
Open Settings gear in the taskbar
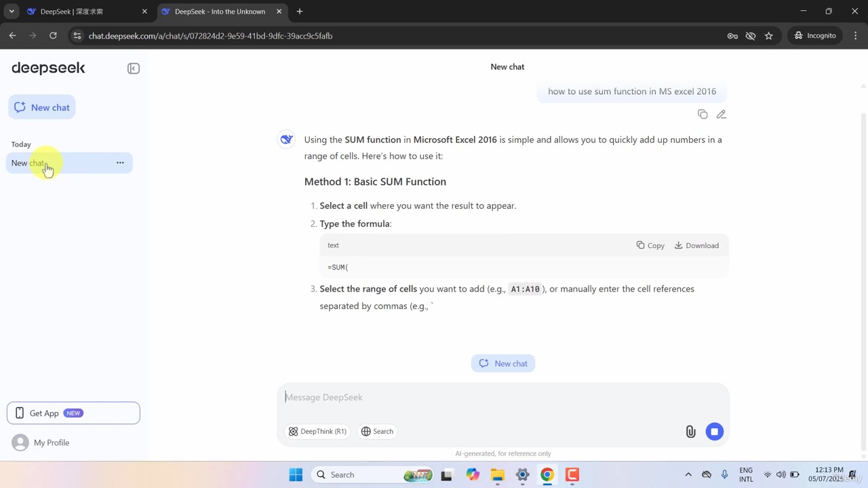(523, 474)
